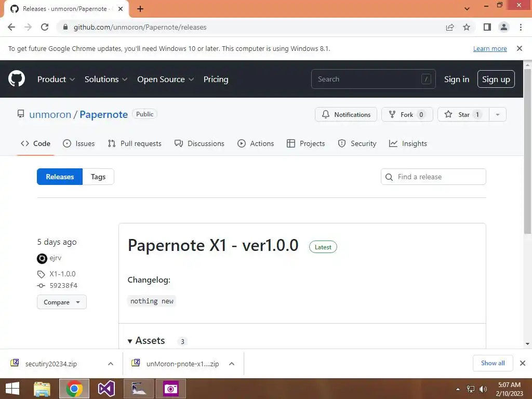Click the page vertical scrollbar
The image size is (532, 399).
point(527,151)
